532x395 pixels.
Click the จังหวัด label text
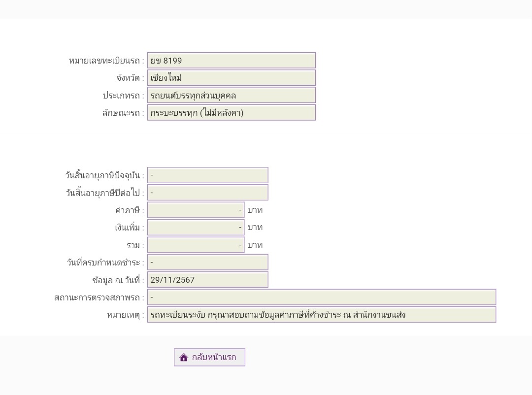[x=130, y=78]
